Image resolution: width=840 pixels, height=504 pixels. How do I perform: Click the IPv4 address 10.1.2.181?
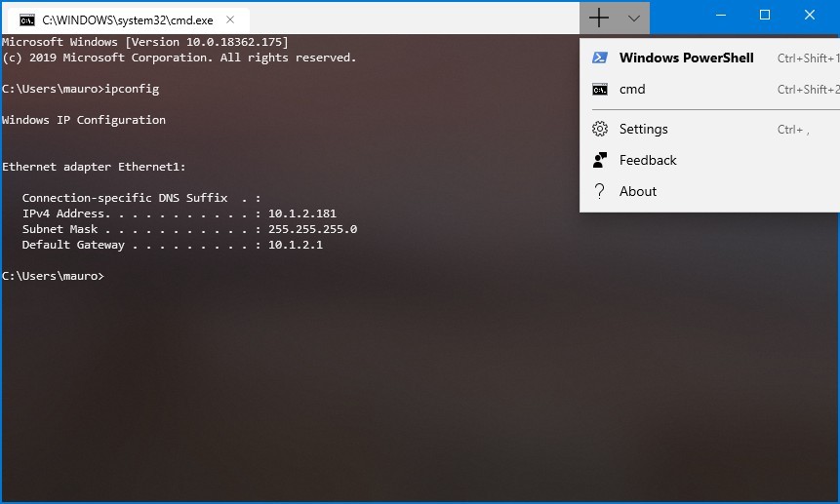coord(302,213)
